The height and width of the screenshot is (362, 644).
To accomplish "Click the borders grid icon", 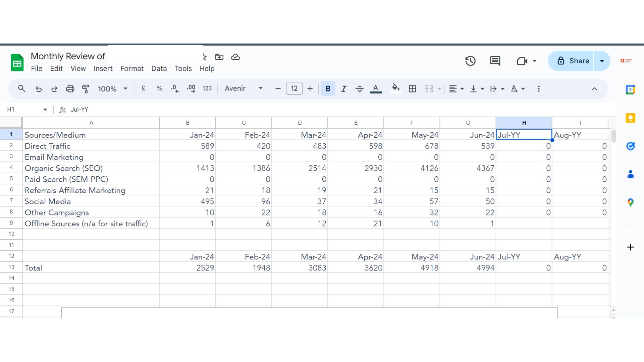I will tap(413, 89).
